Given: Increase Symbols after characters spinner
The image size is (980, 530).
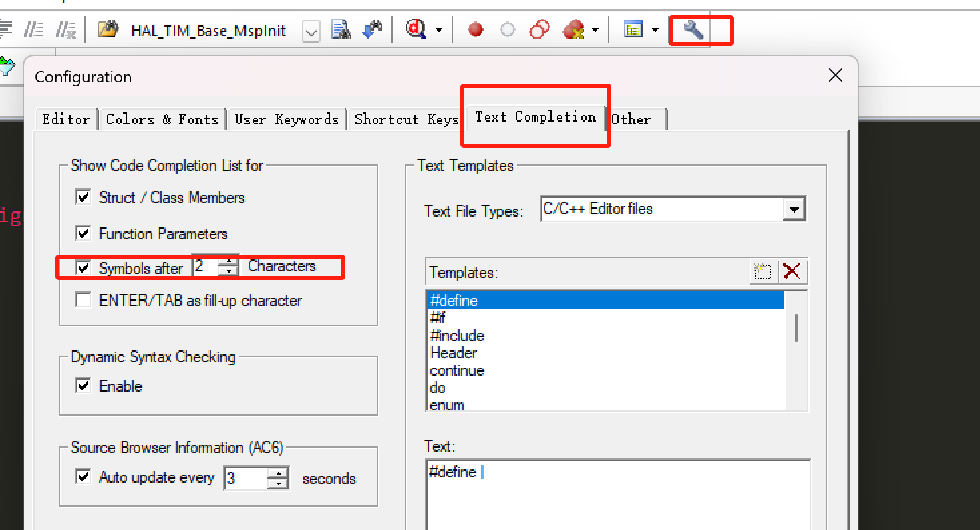Looking at the screenshot, I should pos(228,262).
